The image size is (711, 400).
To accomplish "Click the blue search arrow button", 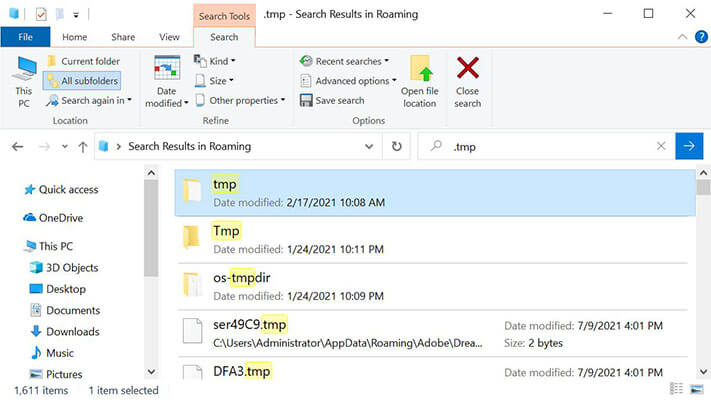I will tap(689, 146).
